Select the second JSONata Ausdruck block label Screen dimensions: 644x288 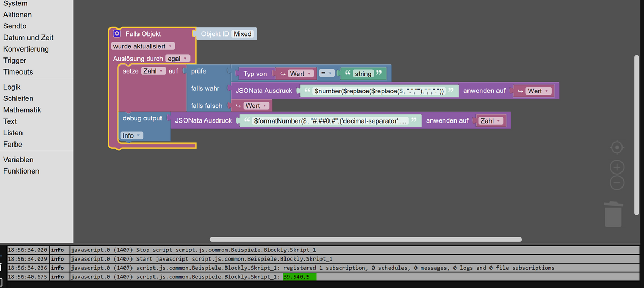click(x=203, y=121)
